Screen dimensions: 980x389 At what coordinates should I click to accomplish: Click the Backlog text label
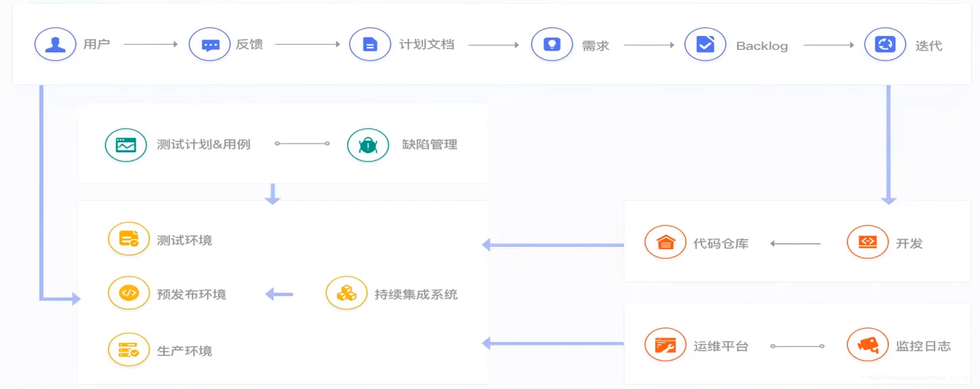click(x=762, y=46)
